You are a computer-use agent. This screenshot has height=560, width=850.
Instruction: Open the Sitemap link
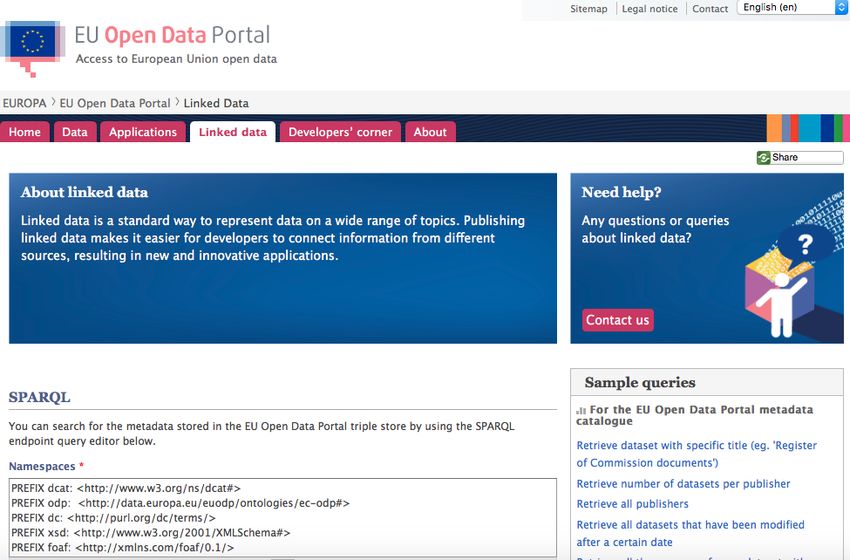pyautogui.click(x=588, y=9)
